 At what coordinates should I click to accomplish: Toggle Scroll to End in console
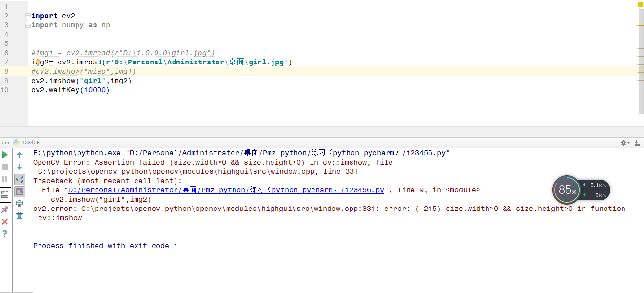pyautogui.click(x=19, y=191)
